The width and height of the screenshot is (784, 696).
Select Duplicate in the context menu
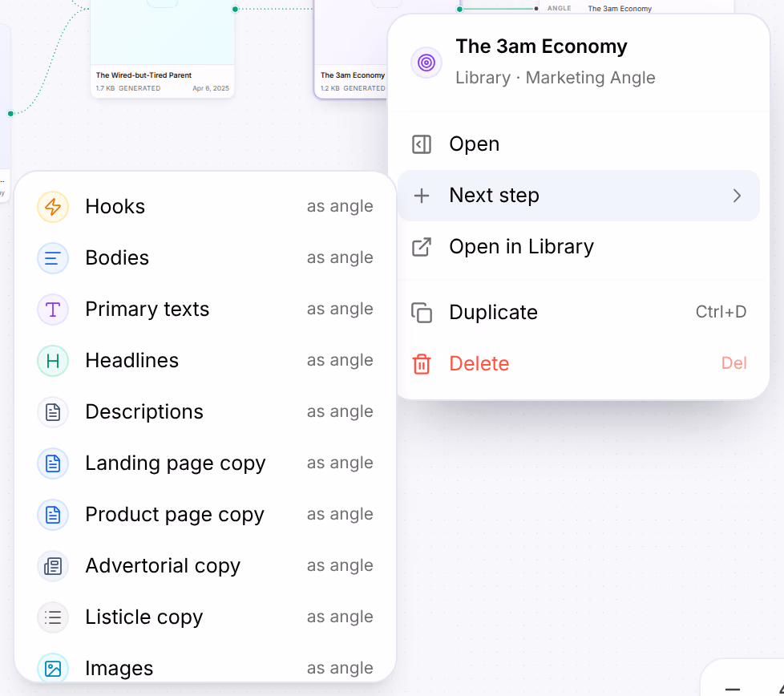point(579,313)
